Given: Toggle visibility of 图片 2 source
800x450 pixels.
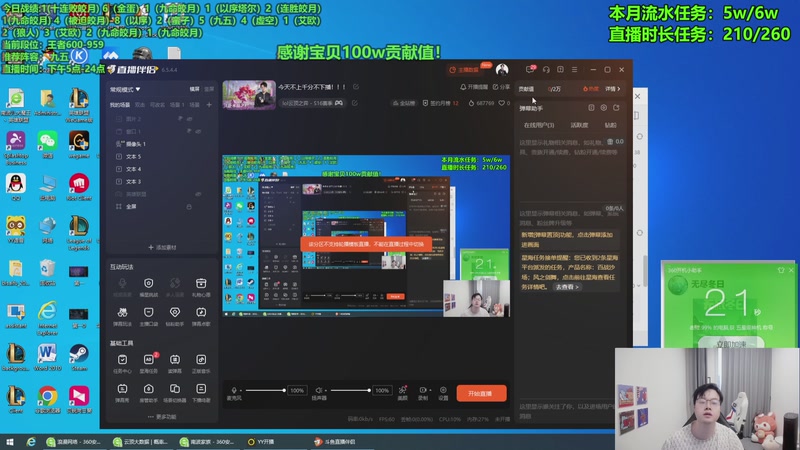Looking at the screenshot, I should pyautogui.click(x=189, y=118).
